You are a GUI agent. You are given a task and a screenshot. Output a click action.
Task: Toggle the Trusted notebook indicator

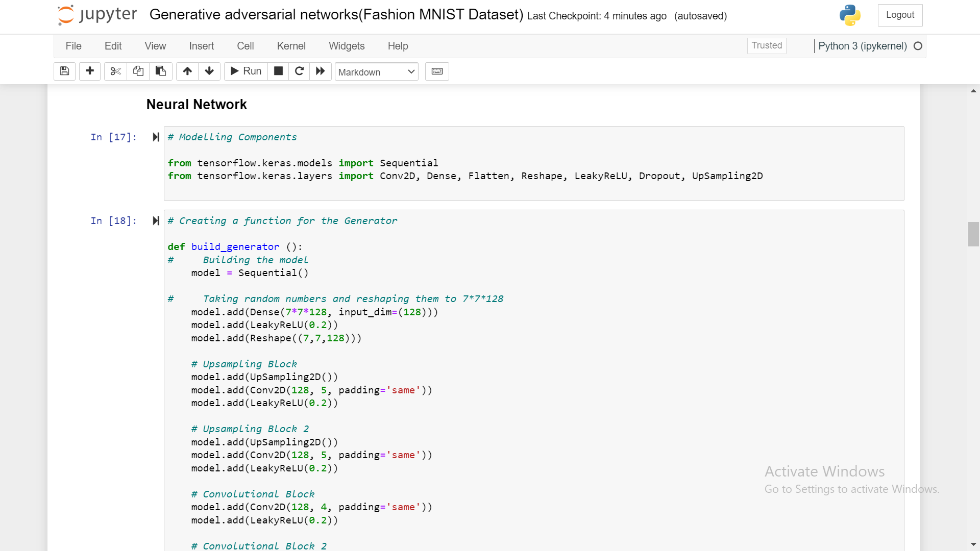pyautogui.click(x=767, y=45)
